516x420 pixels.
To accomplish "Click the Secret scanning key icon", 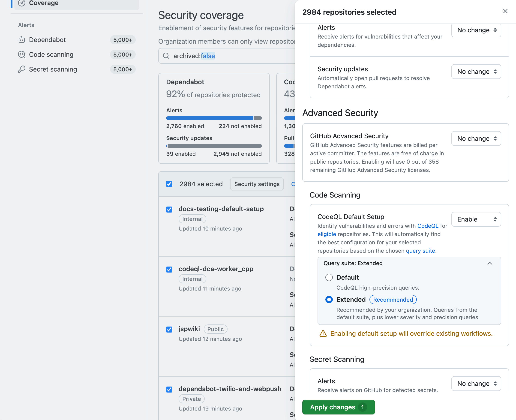I will [22, 69].
